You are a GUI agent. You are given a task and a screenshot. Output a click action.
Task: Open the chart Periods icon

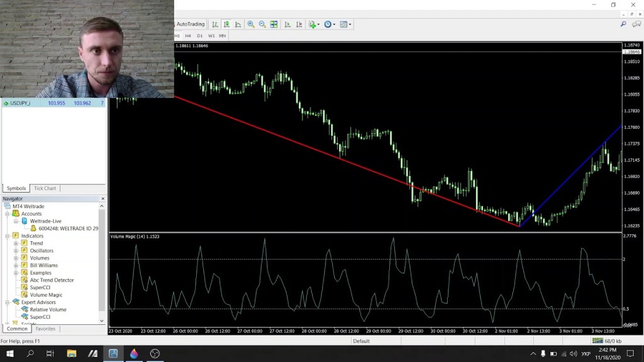tap(328, 24)
